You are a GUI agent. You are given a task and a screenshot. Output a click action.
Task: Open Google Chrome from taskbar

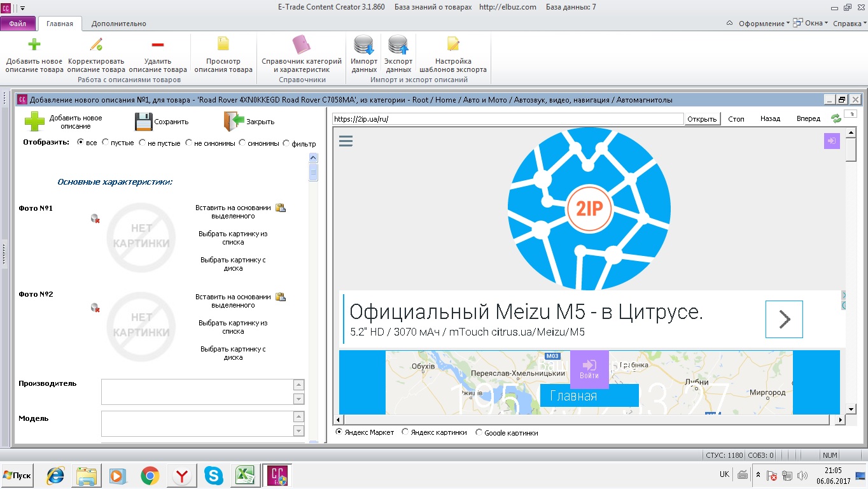150,476
